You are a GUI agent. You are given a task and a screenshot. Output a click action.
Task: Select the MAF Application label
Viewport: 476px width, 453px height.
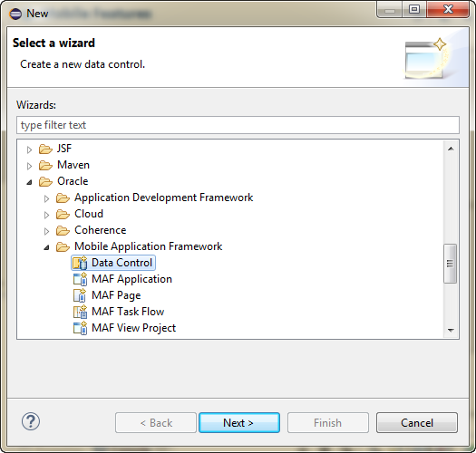(x=131, y=279)
